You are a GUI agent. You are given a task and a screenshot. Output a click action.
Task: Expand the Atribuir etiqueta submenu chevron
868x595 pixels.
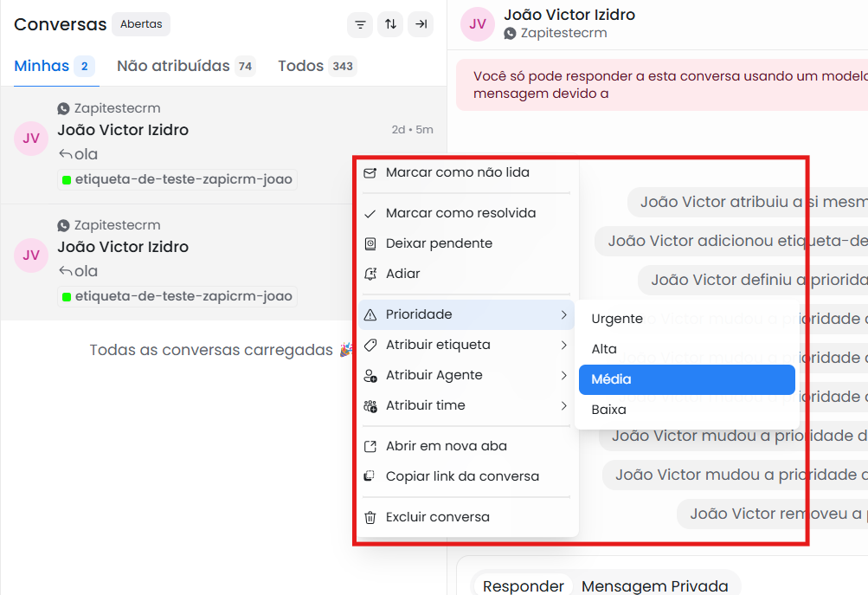563,345
